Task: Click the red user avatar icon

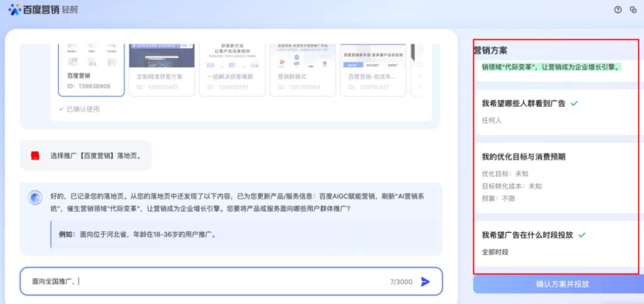Action: tap(35, 156)
